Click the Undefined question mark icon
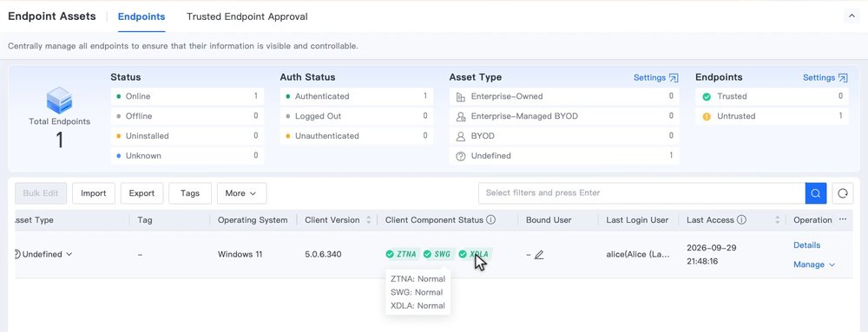 [x=461, y=156]
